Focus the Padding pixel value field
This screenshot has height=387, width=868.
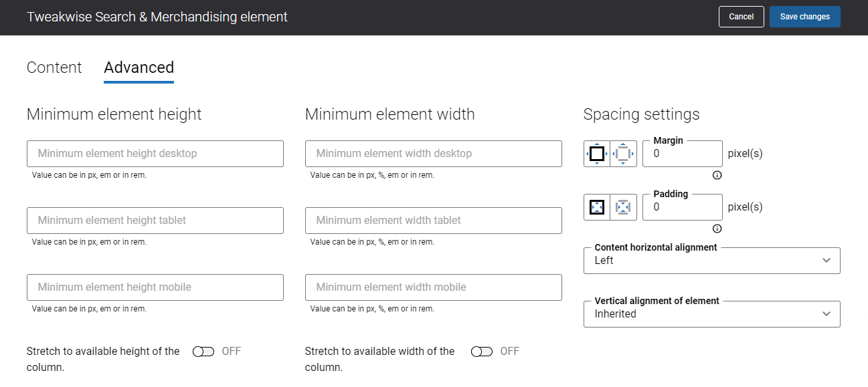[683, 207]
